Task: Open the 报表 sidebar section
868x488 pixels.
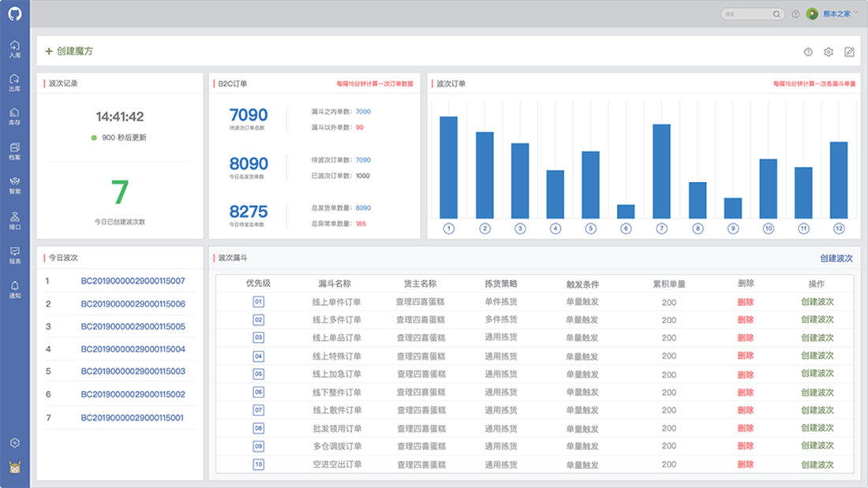Action: click(15, 255)
